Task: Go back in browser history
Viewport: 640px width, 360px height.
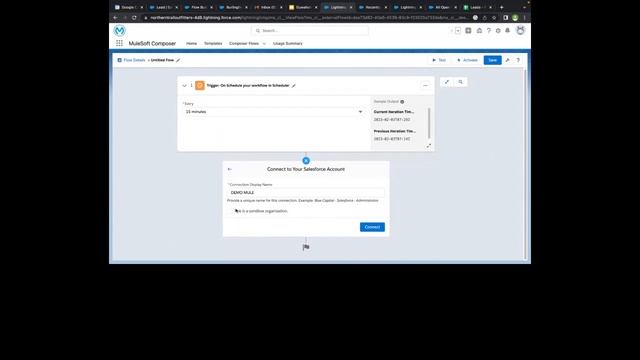Action: (116, 18)
